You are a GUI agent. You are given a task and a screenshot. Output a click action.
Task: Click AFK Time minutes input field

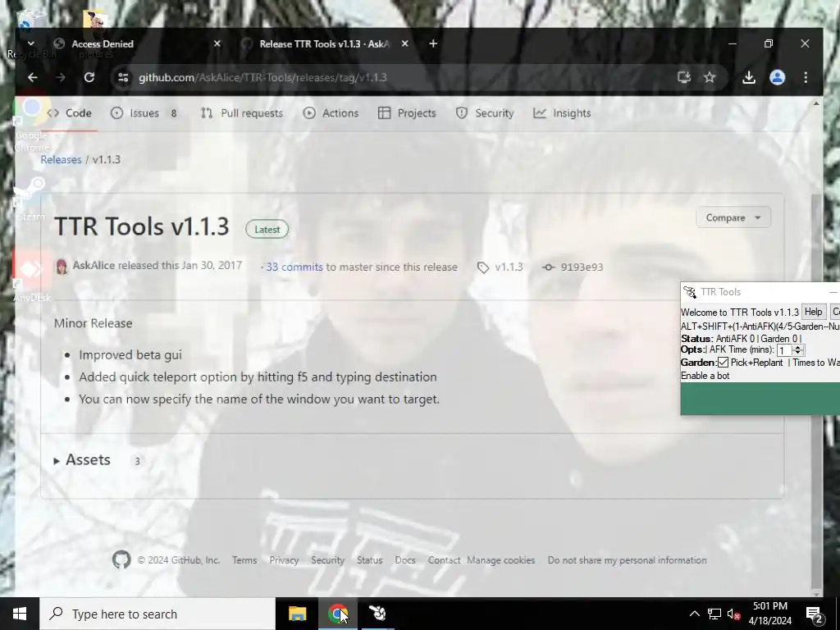[x=785, y=350]
